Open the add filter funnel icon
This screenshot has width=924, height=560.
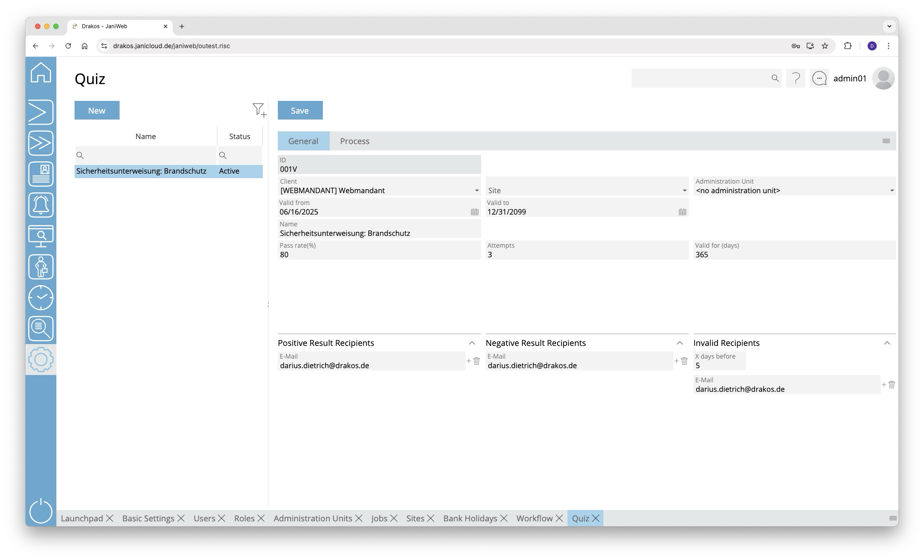pyautogui.click(x=259, y=110)
